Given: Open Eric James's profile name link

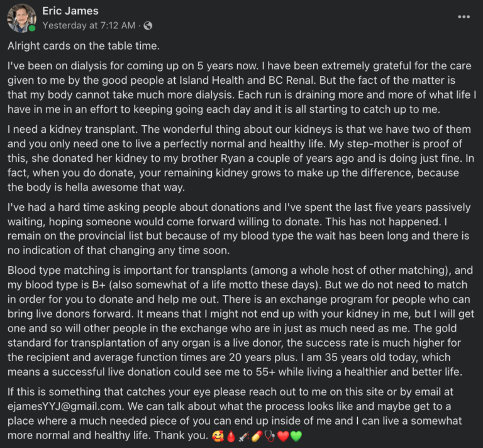Looking at the screenshot, I should pyautogui.click(x=70, y=11).
